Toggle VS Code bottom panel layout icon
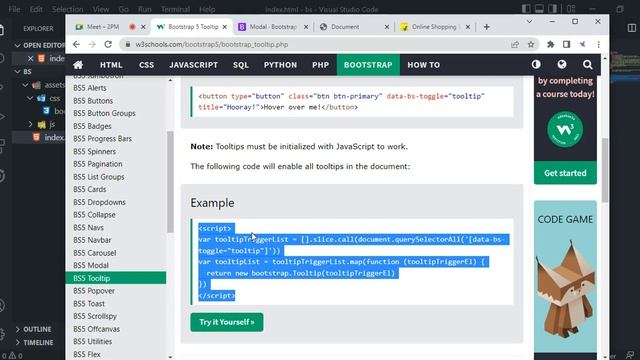The image size is (640, 360). [x=539, y=9]
